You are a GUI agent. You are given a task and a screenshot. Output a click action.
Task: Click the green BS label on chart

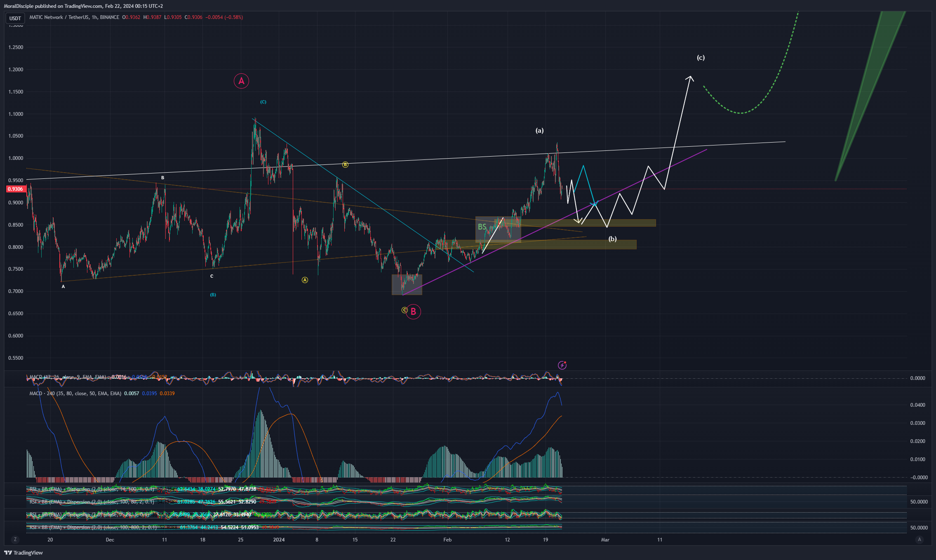coord(482,227)
